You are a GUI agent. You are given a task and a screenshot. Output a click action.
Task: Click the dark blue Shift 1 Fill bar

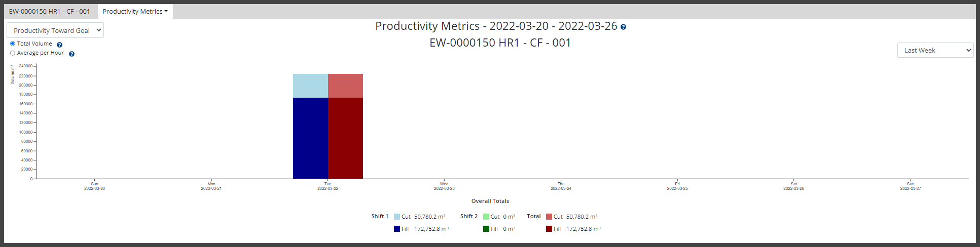310,138
